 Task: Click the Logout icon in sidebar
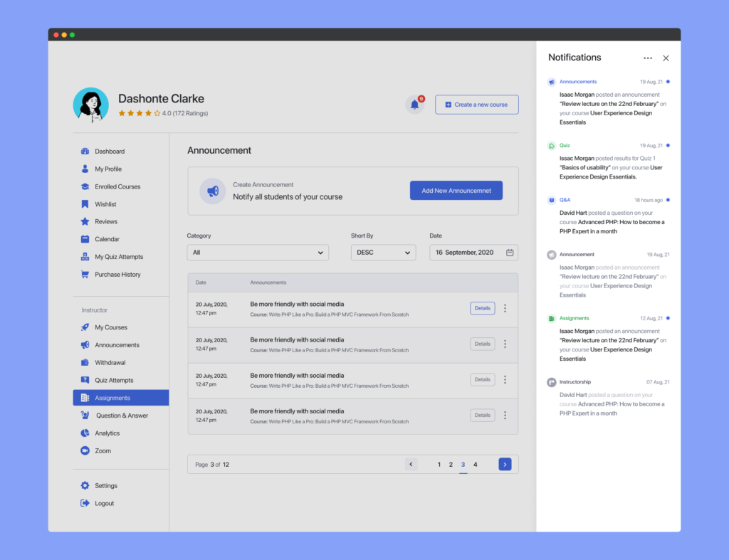coord(85,503)
